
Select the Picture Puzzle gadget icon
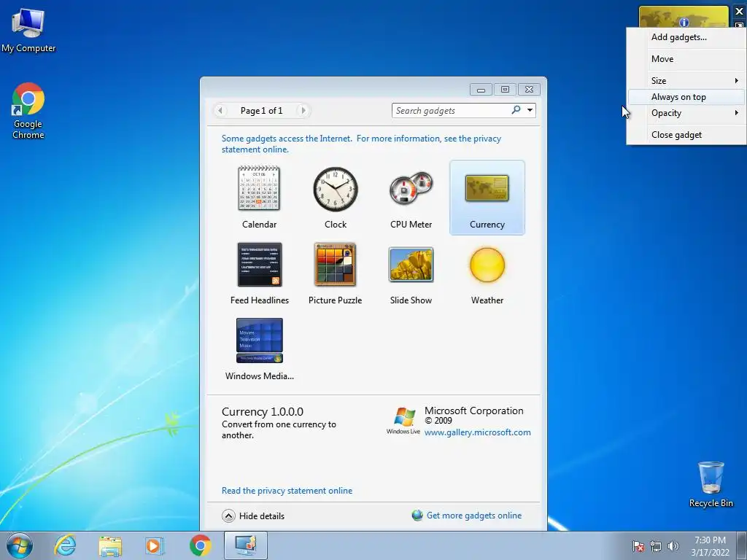(x=336, y=265)
